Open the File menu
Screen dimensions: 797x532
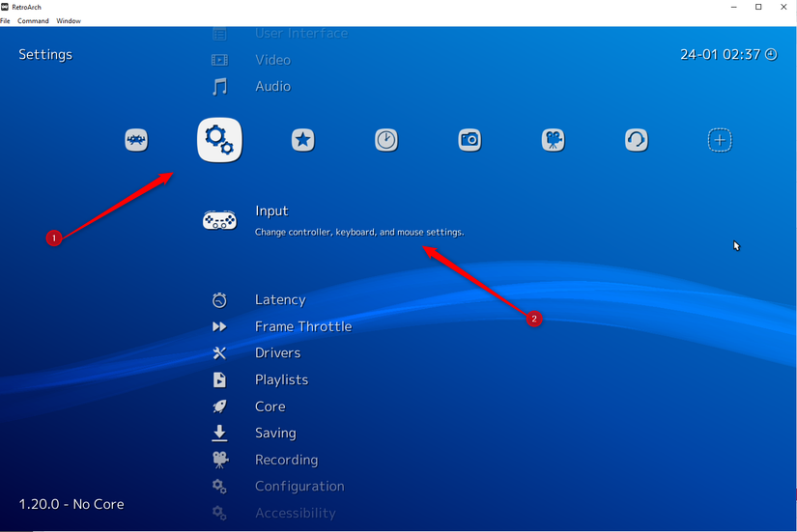pos(5,21)
